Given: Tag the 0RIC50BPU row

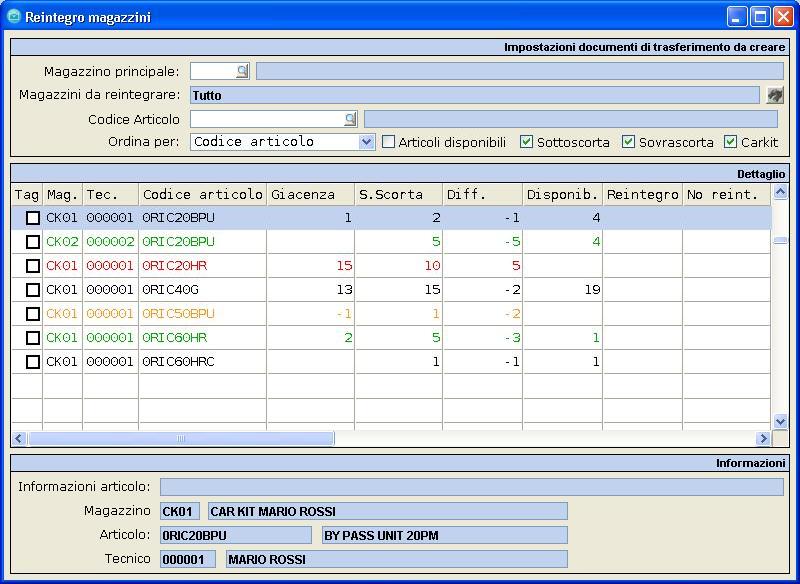Looking at the screenshot, I should pyautogui.click(x=33, y=314).
